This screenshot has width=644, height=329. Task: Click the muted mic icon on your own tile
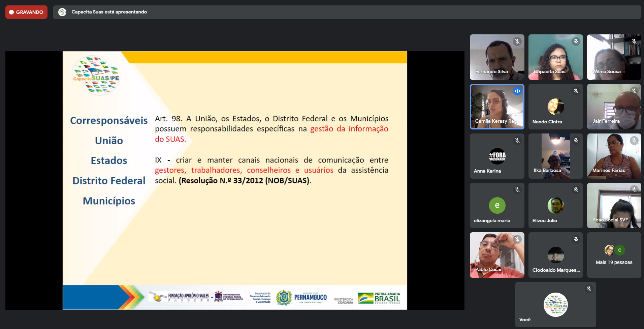[589, 289]
